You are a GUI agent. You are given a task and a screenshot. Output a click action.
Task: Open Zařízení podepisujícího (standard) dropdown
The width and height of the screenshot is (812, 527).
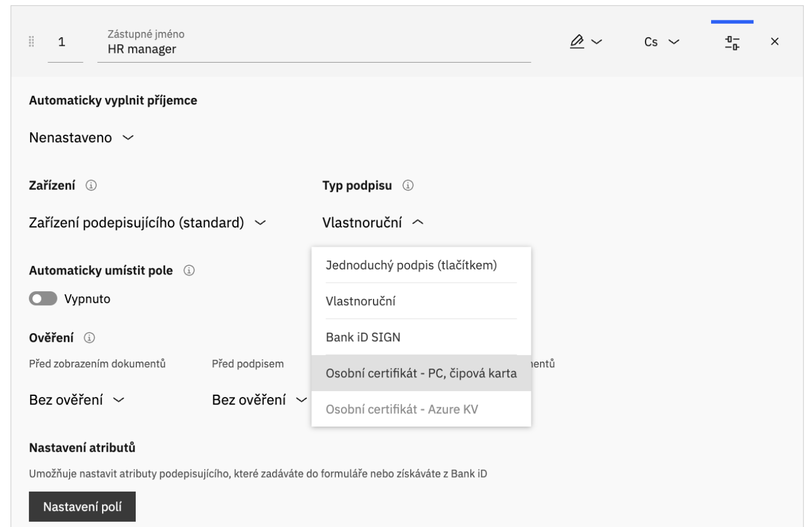tap(147, 223)
